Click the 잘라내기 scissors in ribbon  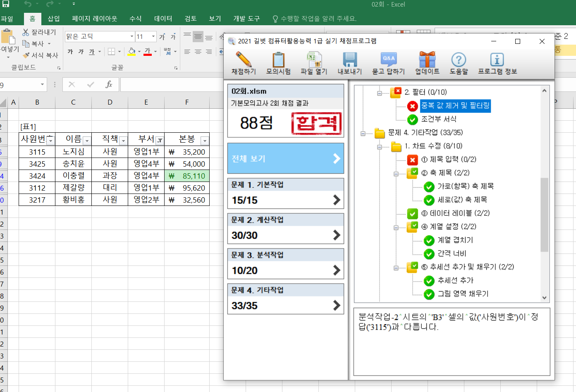pyautogui.click(x=26, y=32)
